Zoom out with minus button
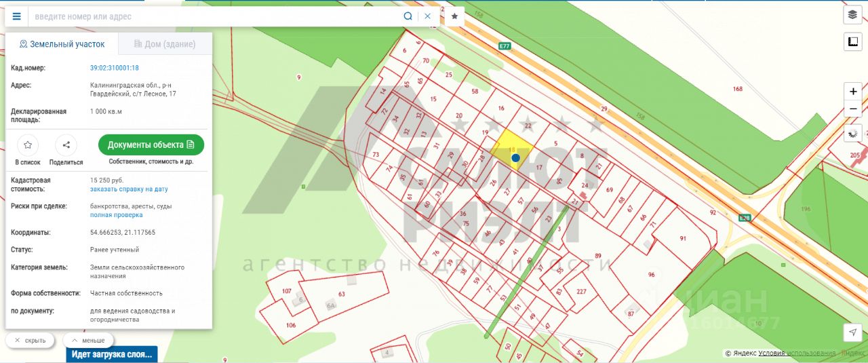The width and height of the screenshot is (868, 363). (x=853, y=109)
